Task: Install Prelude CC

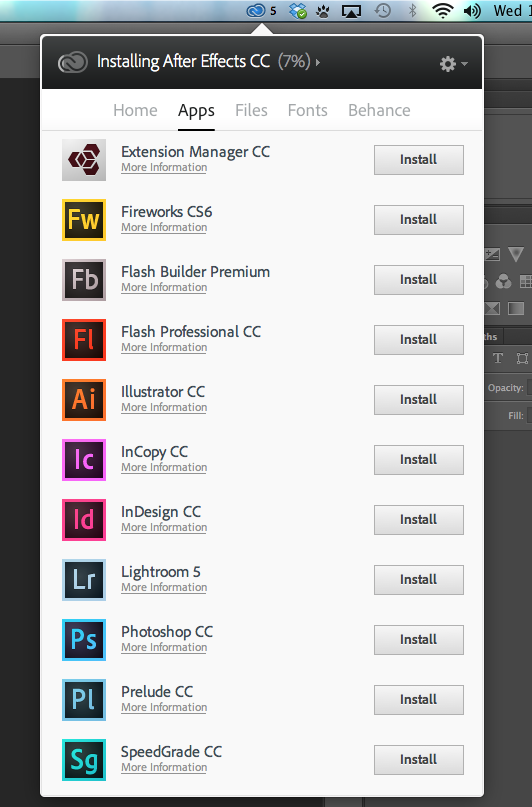Action: click(x=419, y=700)
